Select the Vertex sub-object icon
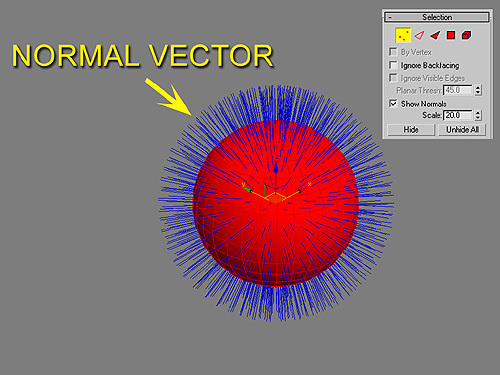500x375 pixels. click(403, 35)
